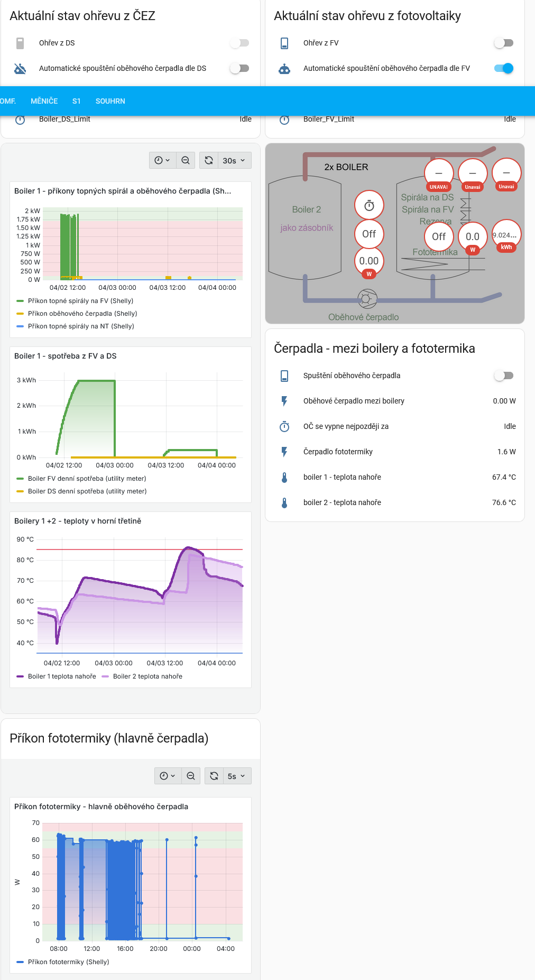
Task: Click the timer badge in boiler diagram
Action: [x=369, y=205]
